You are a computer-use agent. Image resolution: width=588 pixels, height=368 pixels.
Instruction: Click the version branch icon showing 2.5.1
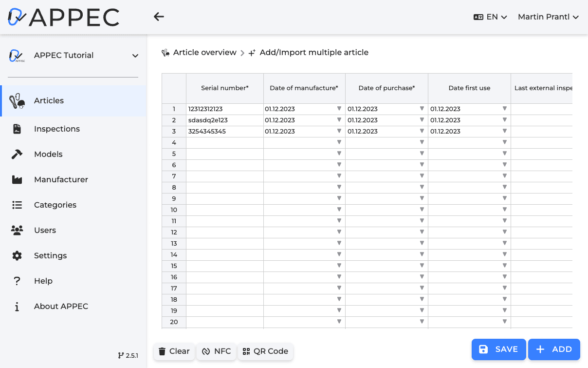[x=120, y=355]
